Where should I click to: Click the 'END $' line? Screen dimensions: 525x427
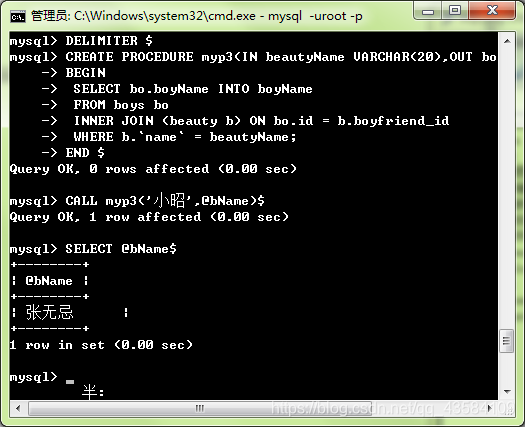[x=73, y=153]
